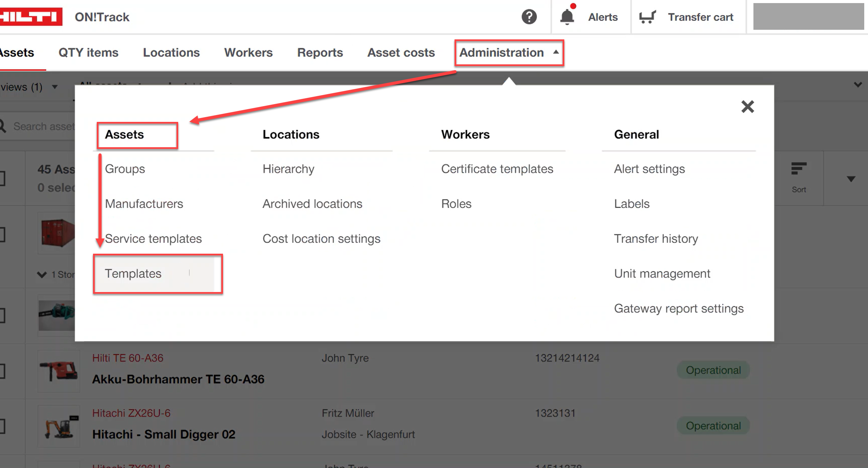Open Gateway report settings
The width and height of the screenshot is (868, 468).
(x=679, y=308)
